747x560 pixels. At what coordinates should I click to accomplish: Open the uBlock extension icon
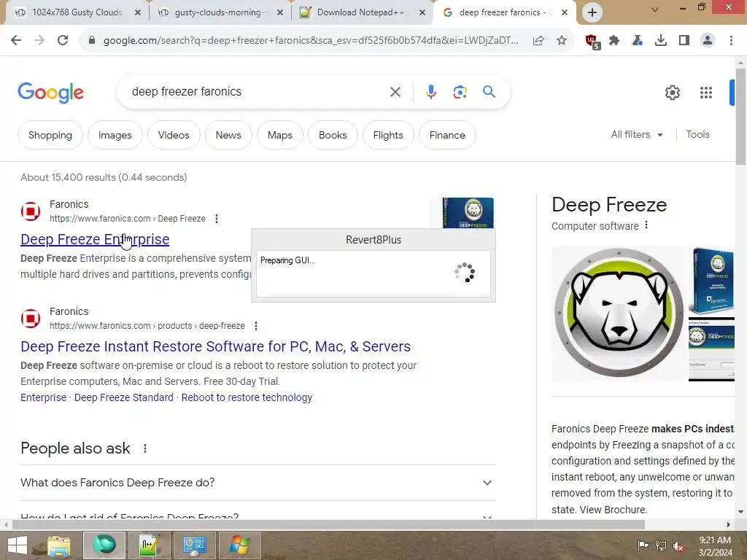click(592, 42)
